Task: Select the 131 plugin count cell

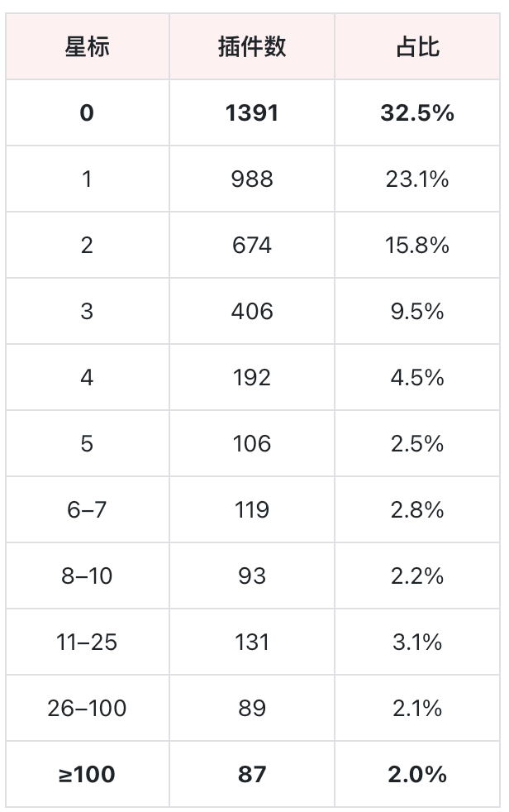Action: point(252,642)
